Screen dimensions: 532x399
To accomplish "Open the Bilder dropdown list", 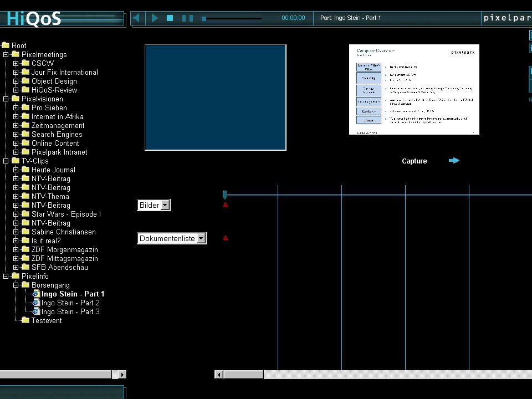I will click(165, 205).
